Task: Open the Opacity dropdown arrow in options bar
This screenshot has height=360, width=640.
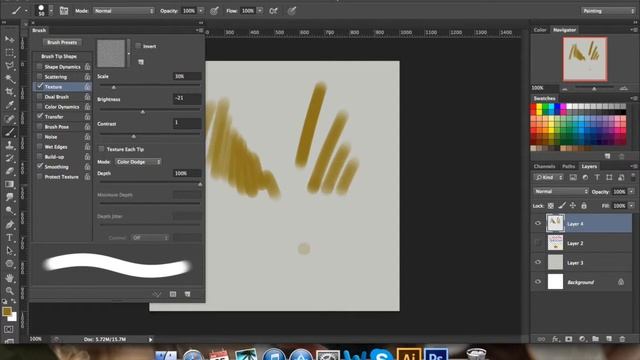Action: click(201, 11)
